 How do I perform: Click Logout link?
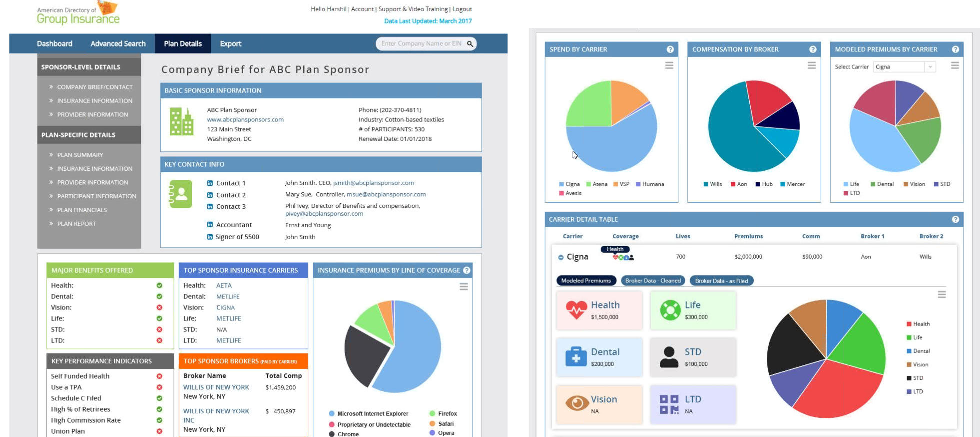[x=462, y=9]
